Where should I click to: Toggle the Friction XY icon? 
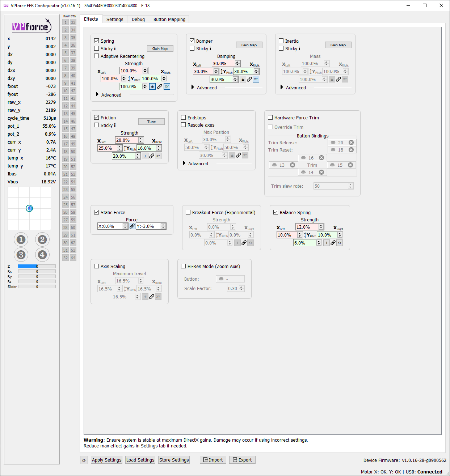tap(158, 156)
